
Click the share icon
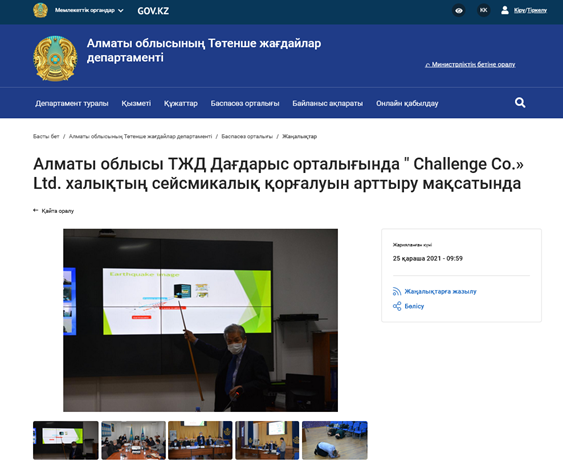(397, 306)
